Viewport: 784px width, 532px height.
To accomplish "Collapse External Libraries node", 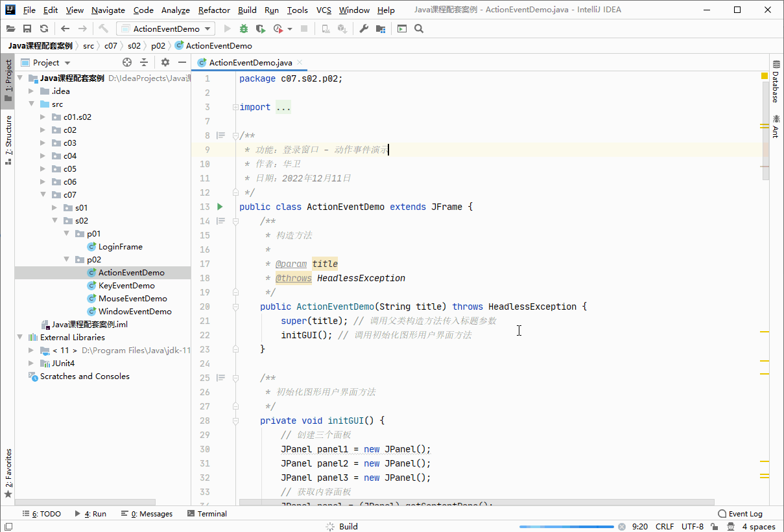I will [x=19, y=337].
